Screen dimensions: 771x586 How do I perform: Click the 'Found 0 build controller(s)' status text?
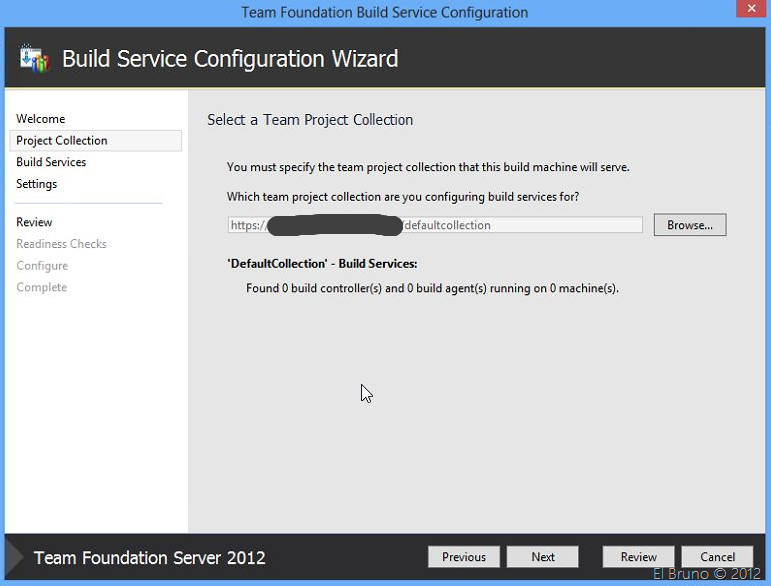click(432, 289)
